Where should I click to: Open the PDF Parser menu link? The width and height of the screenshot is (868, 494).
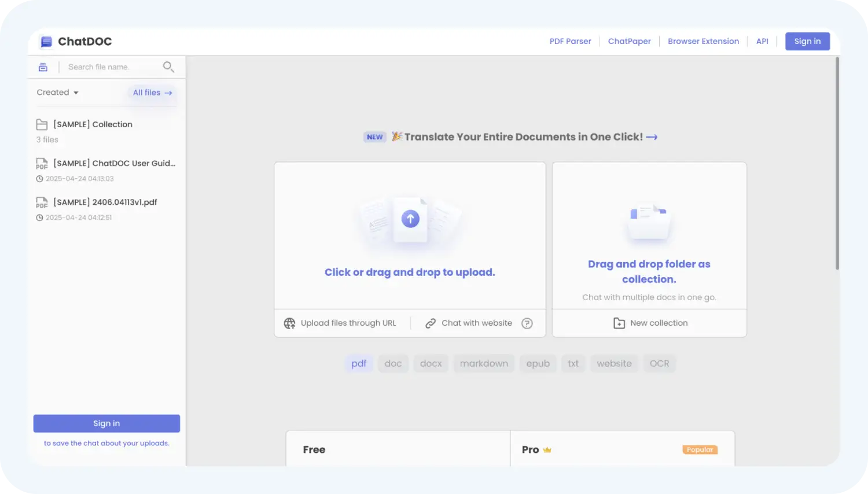click(x=570, y=41)
